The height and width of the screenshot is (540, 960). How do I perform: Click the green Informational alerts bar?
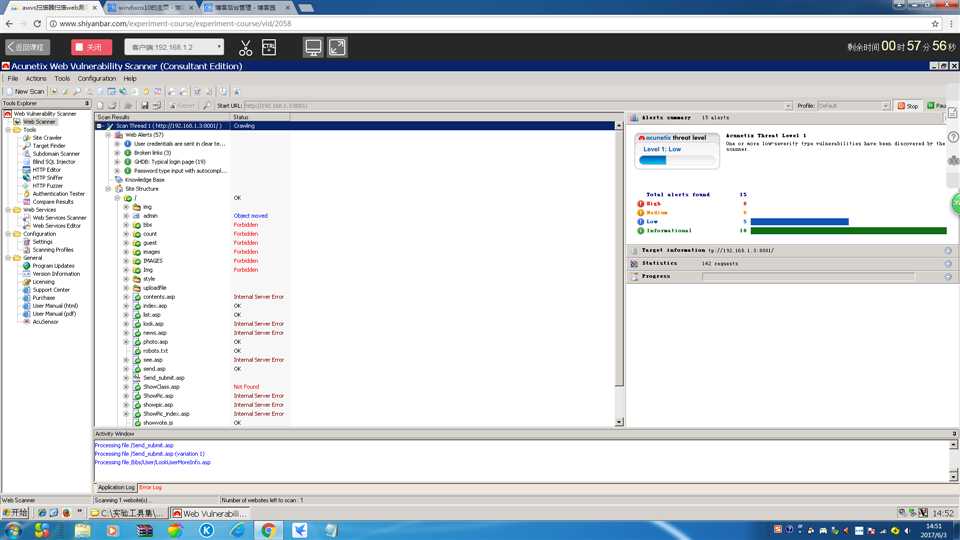(x=849, y=231)
